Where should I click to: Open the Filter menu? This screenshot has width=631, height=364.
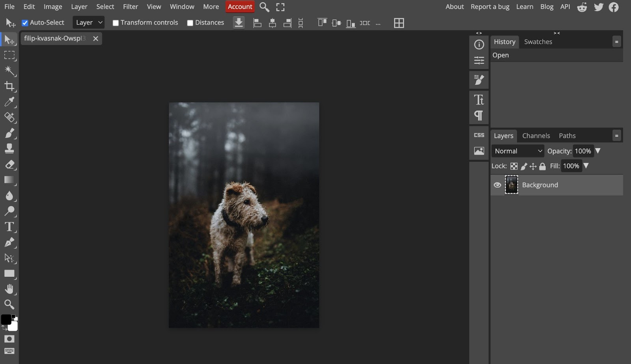click(x=130, y=6)
